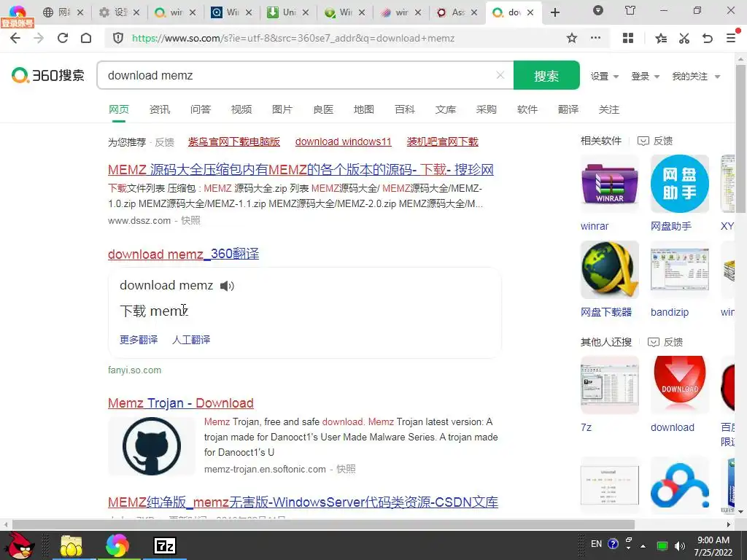
Task: Click the scissors screenshot tool icon
Action: pyautogui.click(x=684, y=38)
